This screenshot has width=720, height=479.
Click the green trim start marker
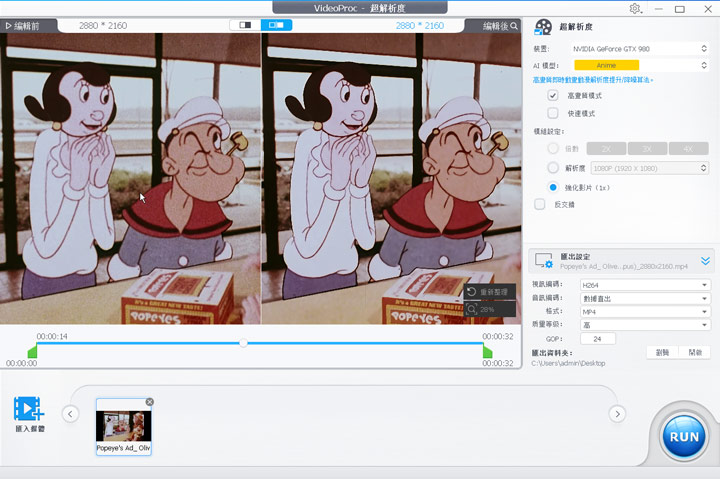tap(32, 351)
